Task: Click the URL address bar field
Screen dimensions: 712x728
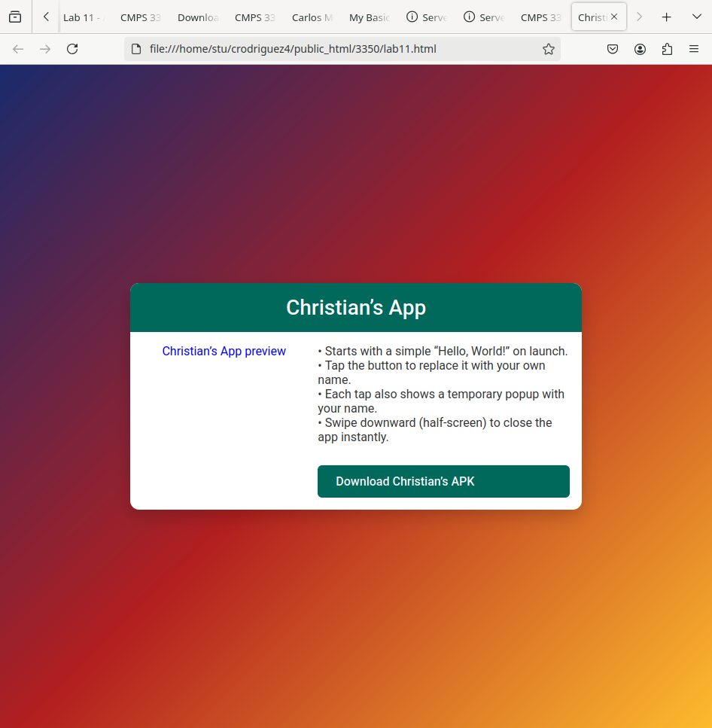Action: pyautogui.click(x=339, y=49)
